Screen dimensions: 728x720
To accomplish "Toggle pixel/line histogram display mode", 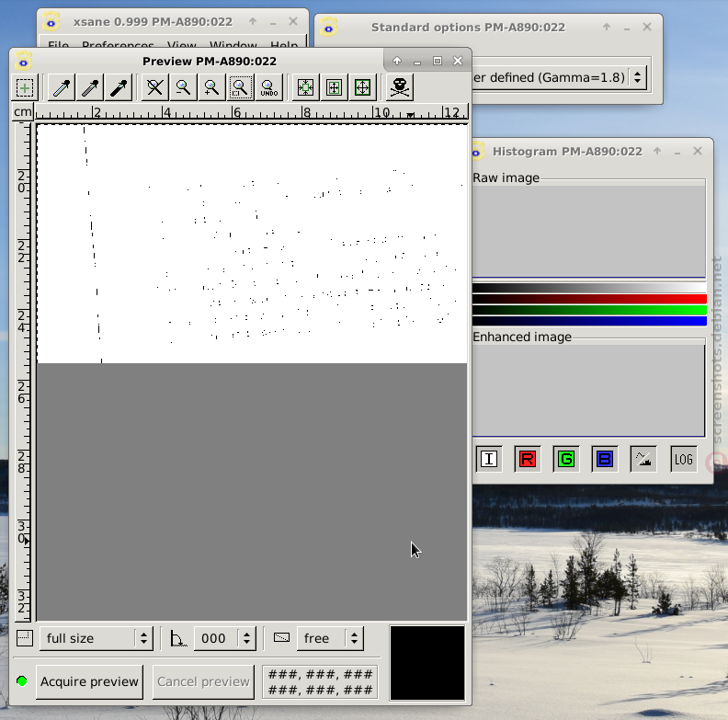I will [643, 460].
